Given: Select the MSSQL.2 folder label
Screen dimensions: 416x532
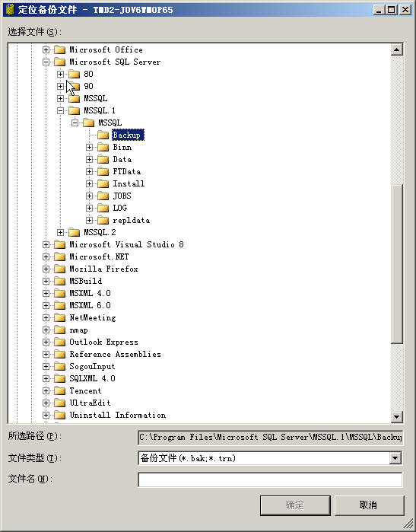Looking at the screenshot, I should [100, 232].
